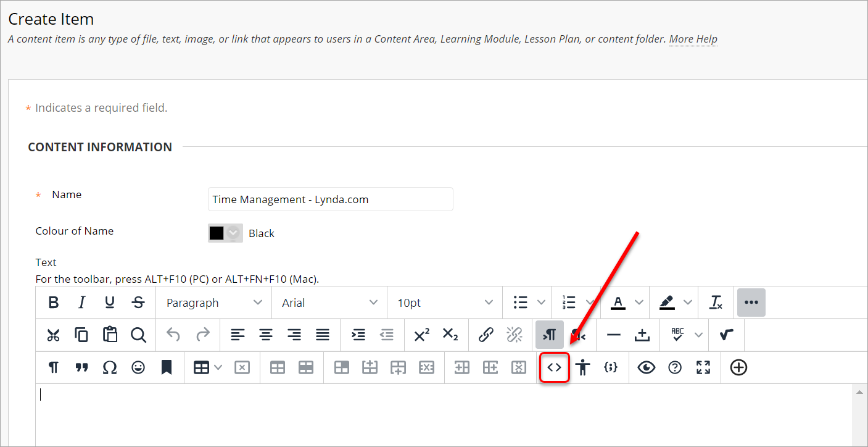Apply the highlight colour button
This screenshot has height=447, width=868.
(666, 303)
